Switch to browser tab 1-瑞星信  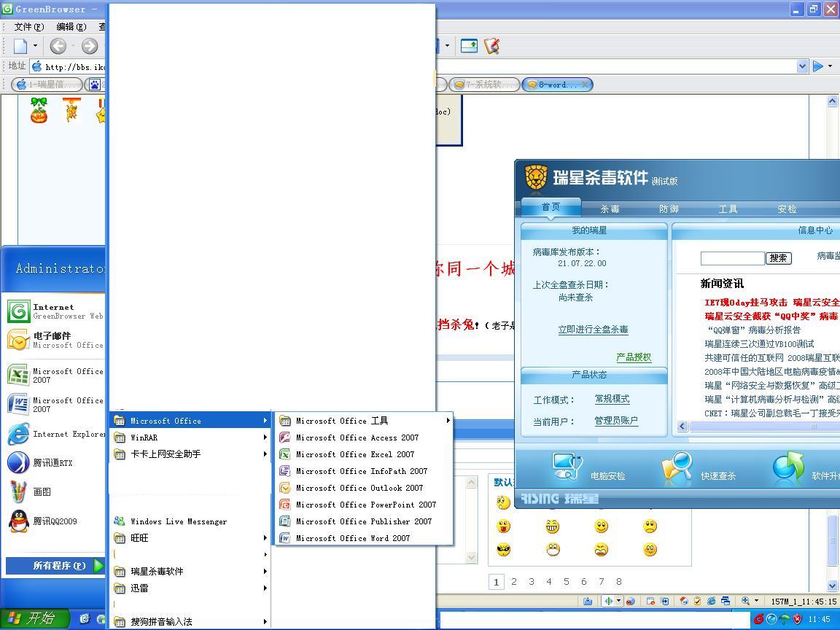click(x=47, y=85)
